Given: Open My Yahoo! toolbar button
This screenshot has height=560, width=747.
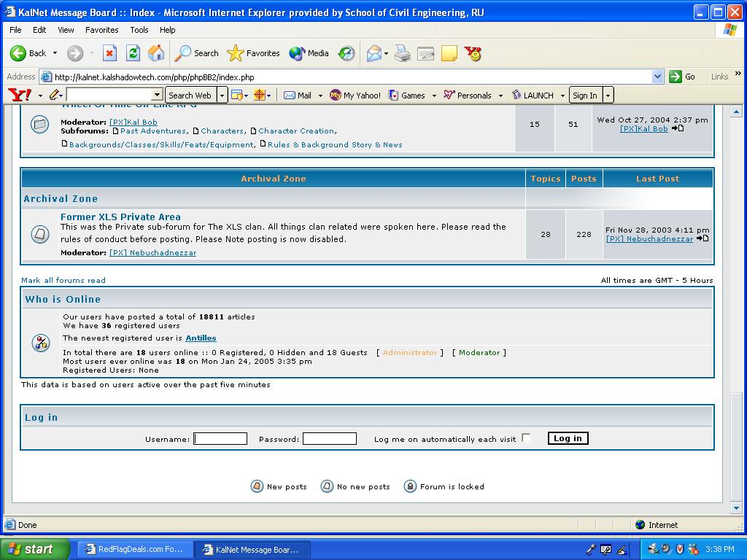Looking at the screenshot, I should pos(355,96).
